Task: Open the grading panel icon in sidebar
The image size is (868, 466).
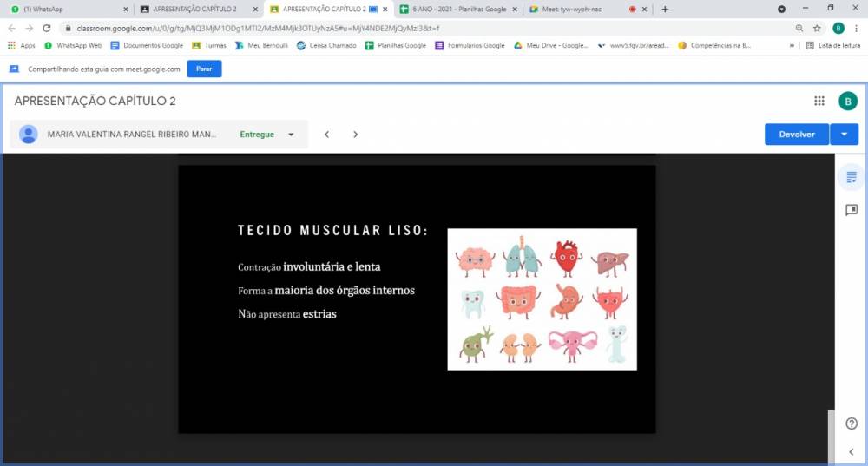Action: (x=852, y=178)
